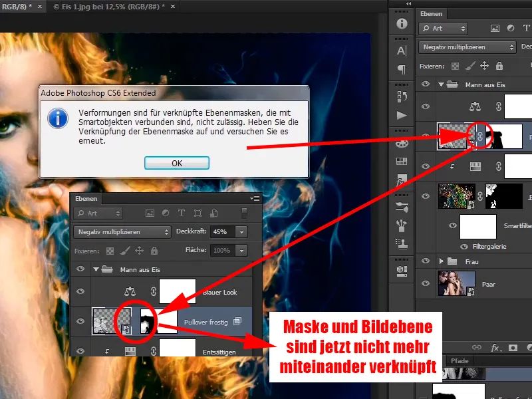
Task: Click Entsättigen gradient icon in floating panel
Action: [130, 351]
